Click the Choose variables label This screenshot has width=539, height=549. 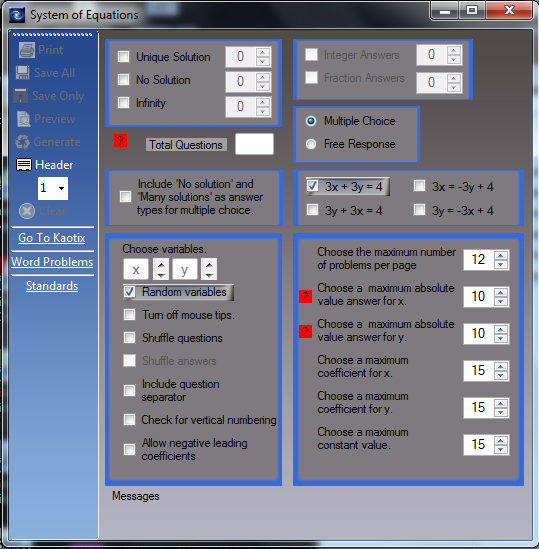click(x=164, y=249)
